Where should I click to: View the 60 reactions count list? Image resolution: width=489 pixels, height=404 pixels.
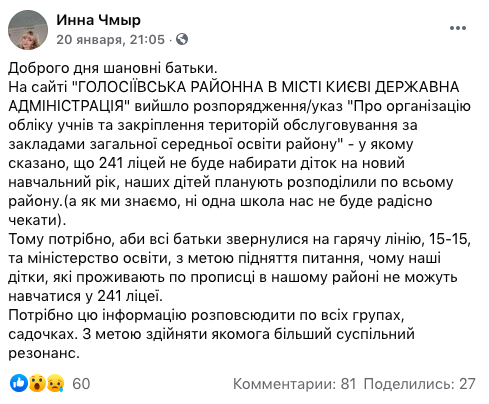click(81, 384)
